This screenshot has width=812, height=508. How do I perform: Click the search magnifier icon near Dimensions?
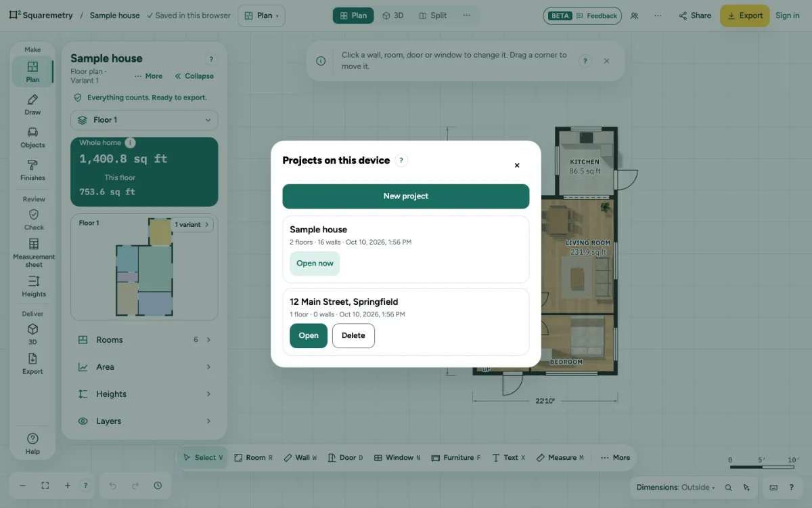tap(729, 488)
